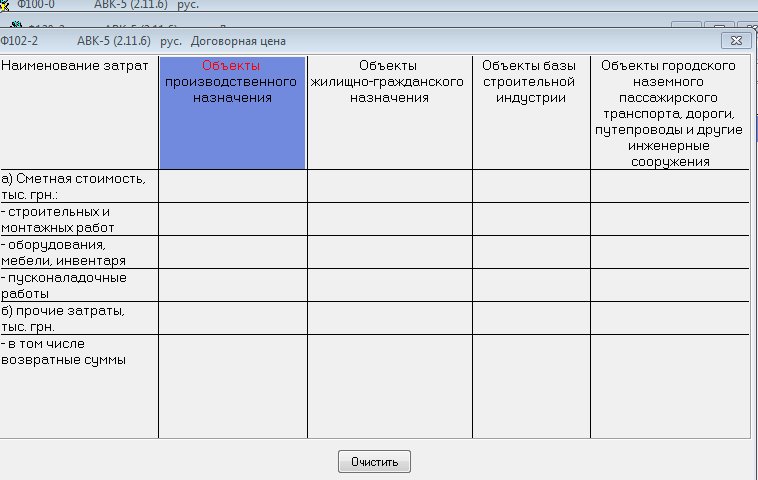The image size is (758, 480).
Task: Click оборудования, мебели cell under базы строительной индустрии
Action: pyautogui.click(x=530, y=252)
